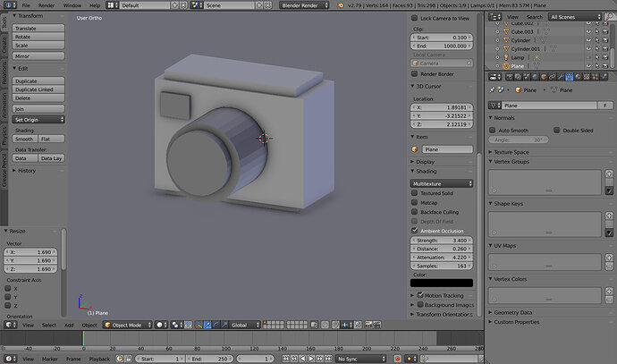Screen dimensions: 617x364
Task: Hide Cube.003 with its eye icon
Action: (x=588, y=31)
